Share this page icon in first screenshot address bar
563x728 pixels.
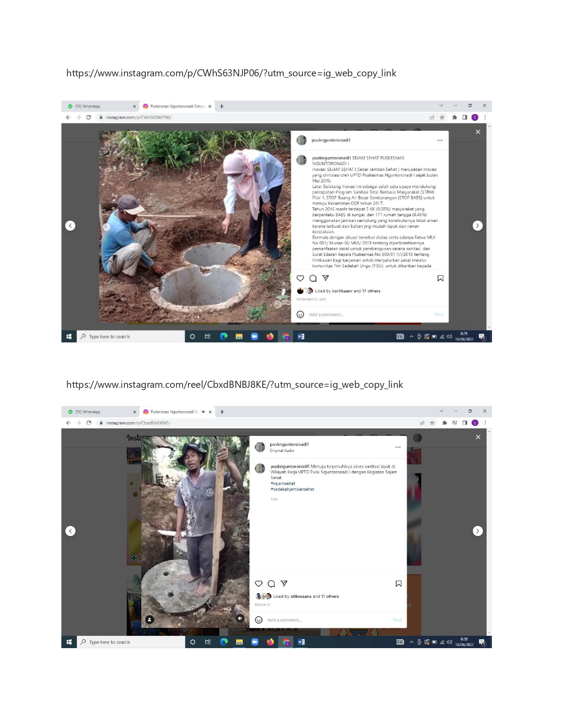(x=432, y=117)
